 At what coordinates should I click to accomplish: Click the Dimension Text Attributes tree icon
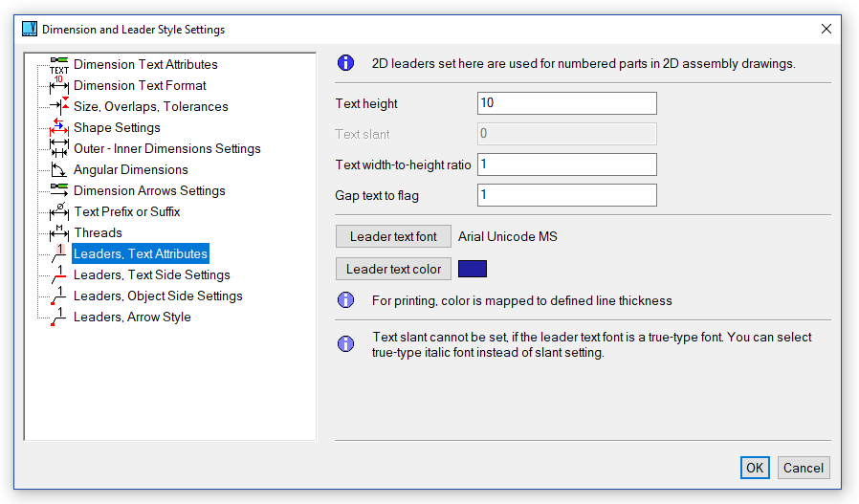click(58, 65)
